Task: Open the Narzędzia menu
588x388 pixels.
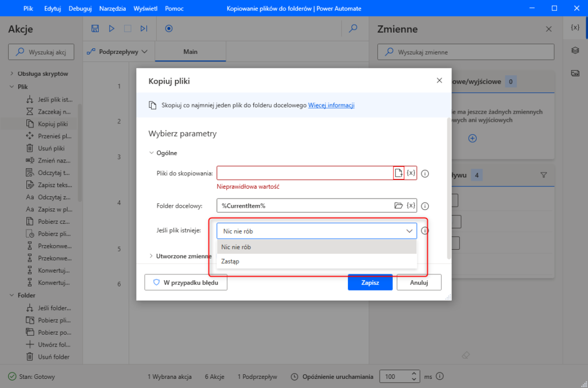Action: [x=113, y=9]
